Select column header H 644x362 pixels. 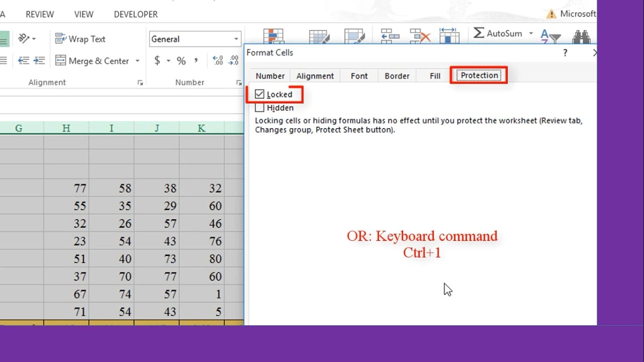(66, 128)
